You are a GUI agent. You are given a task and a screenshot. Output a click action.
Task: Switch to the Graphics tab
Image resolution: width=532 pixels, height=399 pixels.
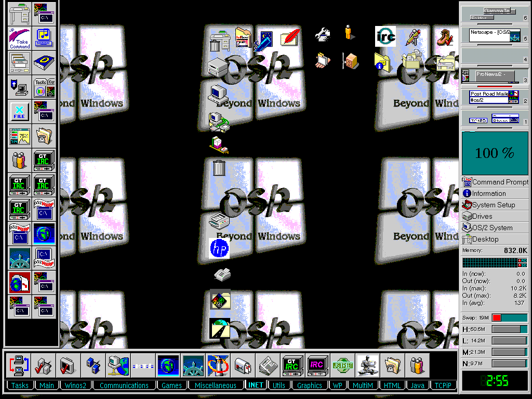pos(310,385)
